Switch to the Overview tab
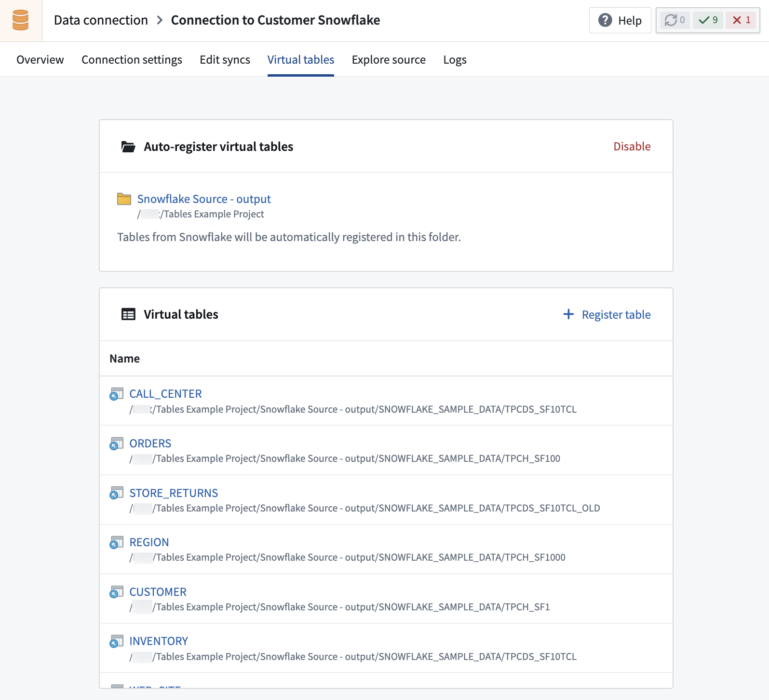Screen dimensions: 769x700 pos(40,60)
